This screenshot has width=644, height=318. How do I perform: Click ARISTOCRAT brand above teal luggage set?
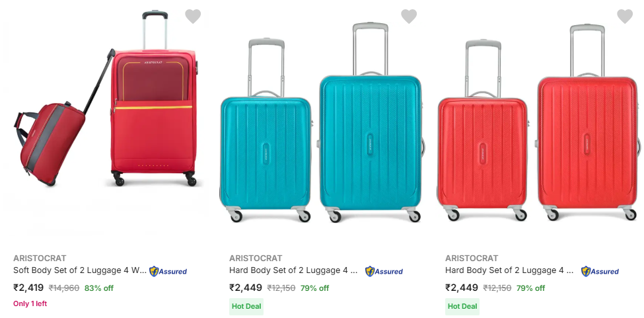coord(256,258)
